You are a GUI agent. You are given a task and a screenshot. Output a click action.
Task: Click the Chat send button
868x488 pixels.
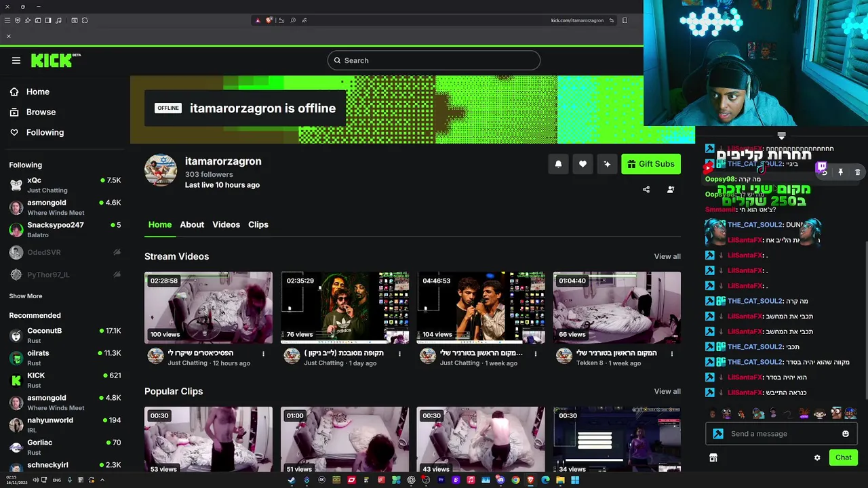tap(844, 457)
